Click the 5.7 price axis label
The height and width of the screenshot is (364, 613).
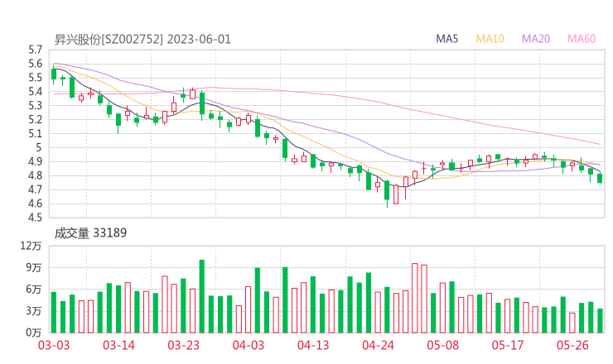[35, 50]
